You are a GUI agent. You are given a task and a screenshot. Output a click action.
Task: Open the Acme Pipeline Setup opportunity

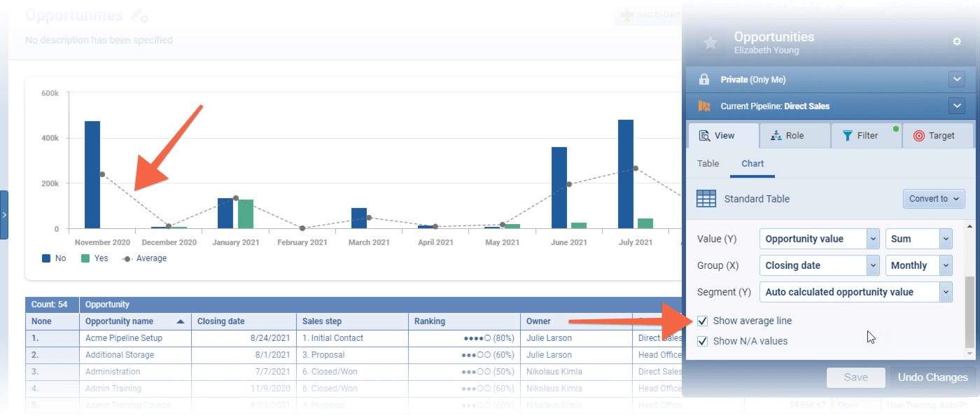(x=123, y=338)
